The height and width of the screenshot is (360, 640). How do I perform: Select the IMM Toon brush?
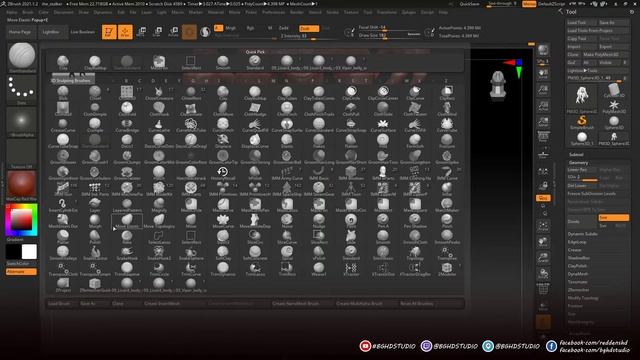351,189
